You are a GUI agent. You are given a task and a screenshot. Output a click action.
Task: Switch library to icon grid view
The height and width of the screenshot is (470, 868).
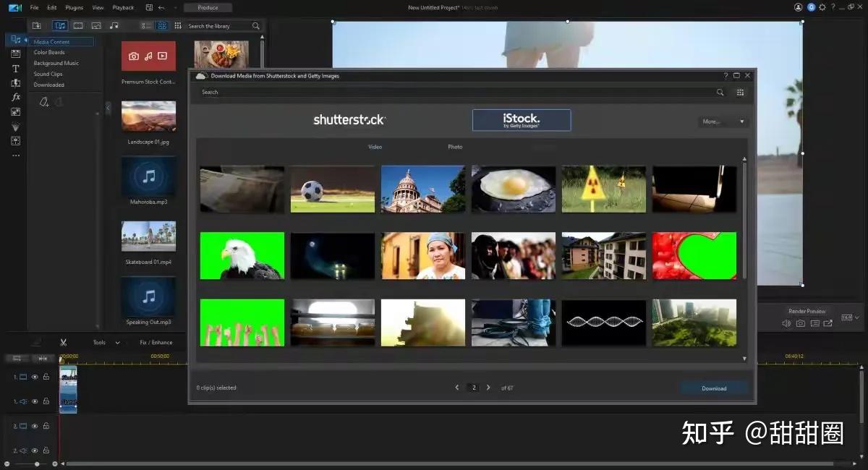click(x=162, y=26)
